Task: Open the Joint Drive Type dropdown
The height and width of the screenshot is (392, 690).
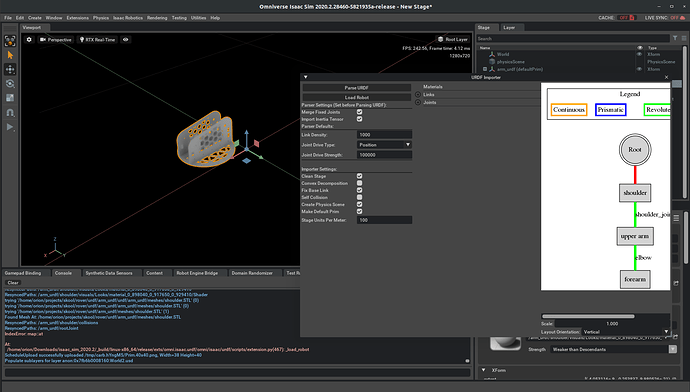Action: tap(384, 145)
